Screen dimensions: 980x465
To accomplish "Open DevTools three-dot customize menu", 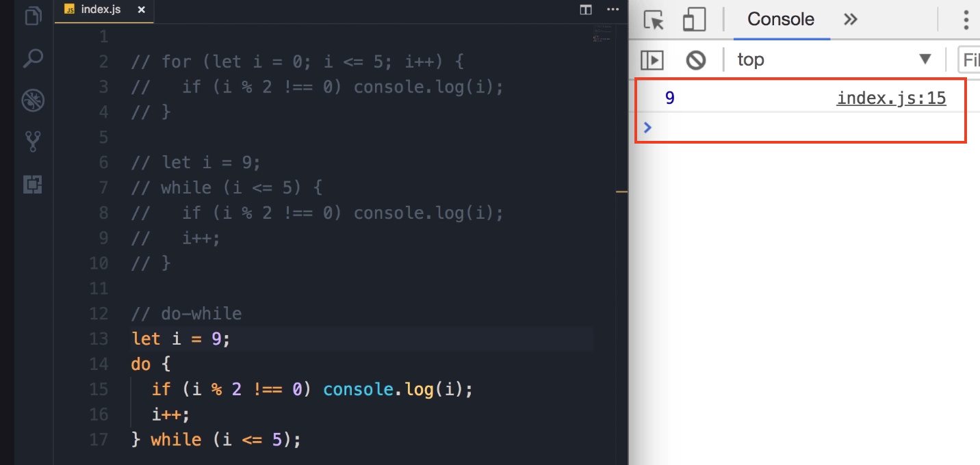I will [x=966, y=20].
